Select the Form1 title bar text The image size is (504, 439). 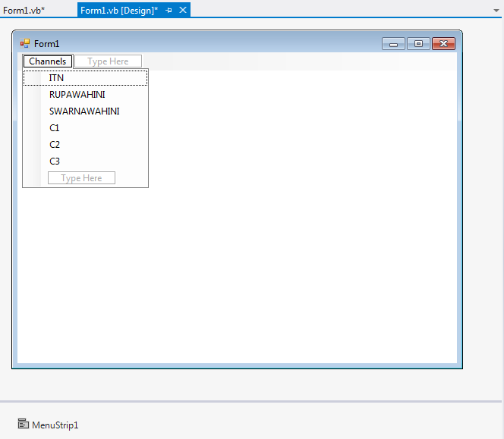46,44
